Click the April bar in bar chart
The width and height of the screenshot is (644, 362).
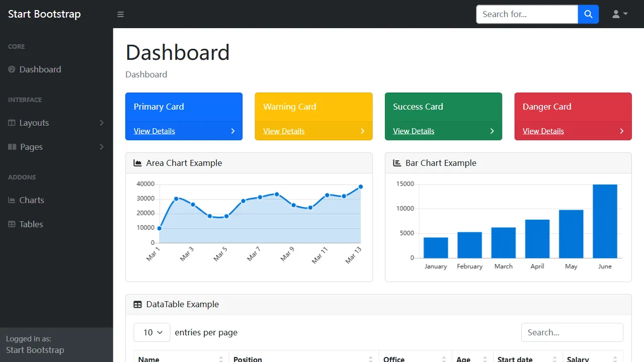537,239
